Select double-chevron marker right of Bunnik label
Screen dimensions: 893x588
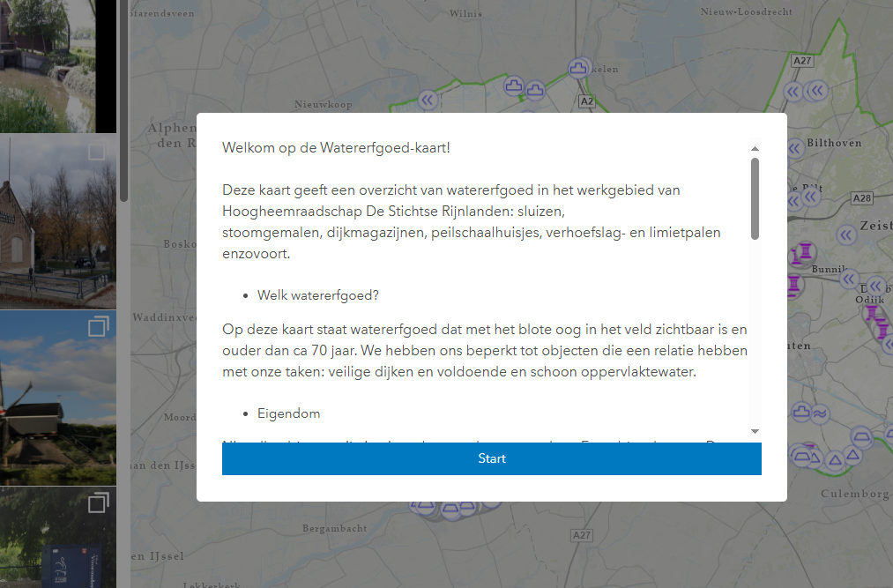pyautogui.click(x=849, y=279)
